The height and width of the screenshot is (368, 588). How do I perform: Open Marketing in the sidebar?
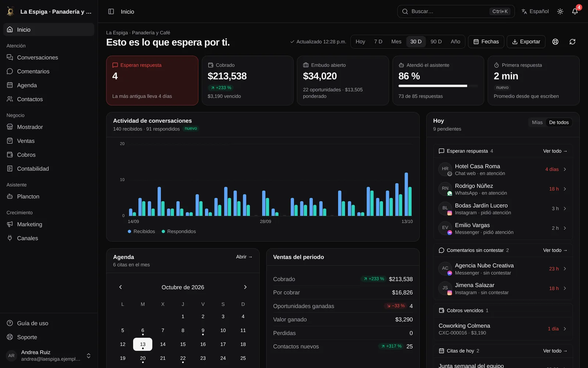pos(49,224)
